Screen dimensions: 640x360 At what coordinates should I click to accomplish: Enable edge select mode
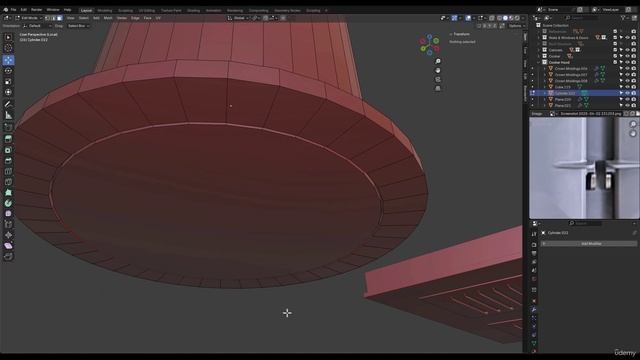pyautogui.click(x=53, y=18)
